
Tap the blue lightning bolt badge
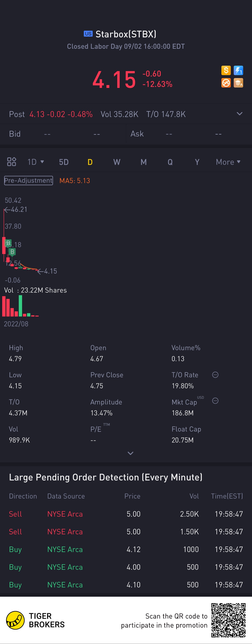pos(238,70)
